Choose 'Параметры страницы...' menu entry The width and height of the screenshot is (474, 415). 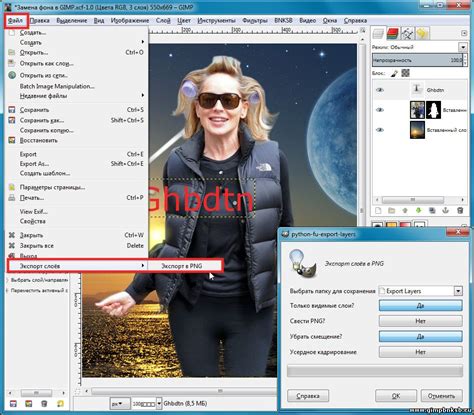click(x=77, y=187)
